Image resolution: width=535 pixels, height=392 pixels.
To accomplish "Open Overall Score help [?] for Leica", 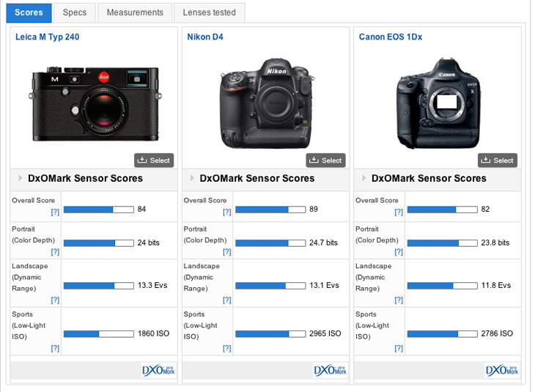I will [x=55, y=212].
